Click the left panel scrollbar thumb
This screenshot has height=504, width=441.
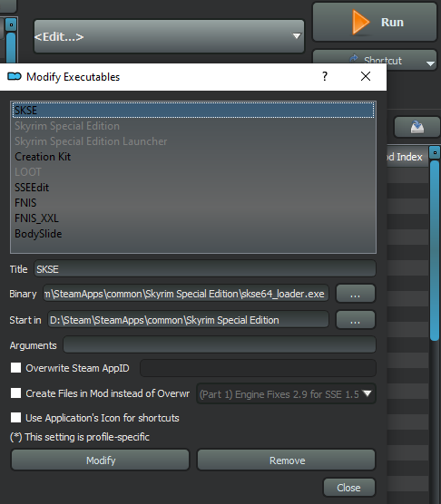coord(11,47)
